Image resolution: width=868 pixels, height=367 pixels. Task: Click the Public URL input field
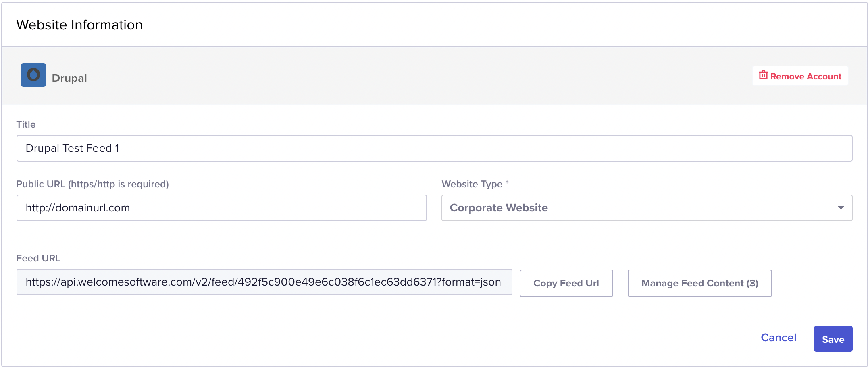(221, 208)
